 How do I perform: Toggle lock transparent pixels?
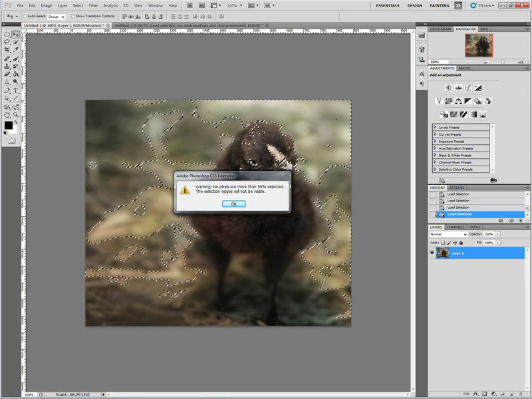point(443,243)
